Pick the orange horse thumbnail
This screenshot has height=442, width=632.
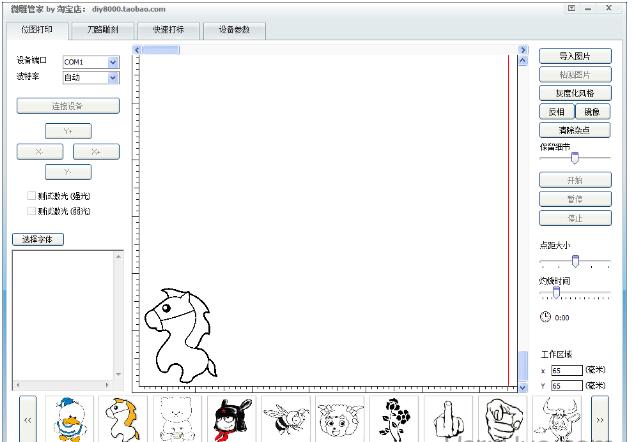point(122,419)
